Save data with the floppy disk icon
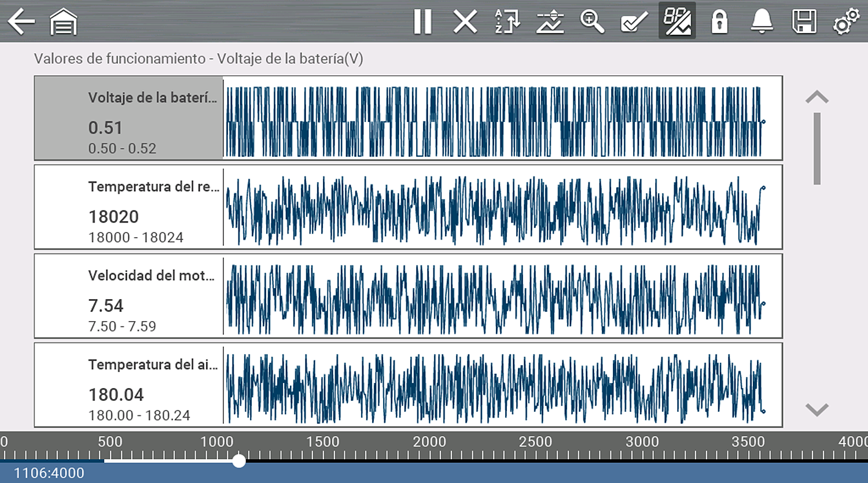 [x=804, y=22]
